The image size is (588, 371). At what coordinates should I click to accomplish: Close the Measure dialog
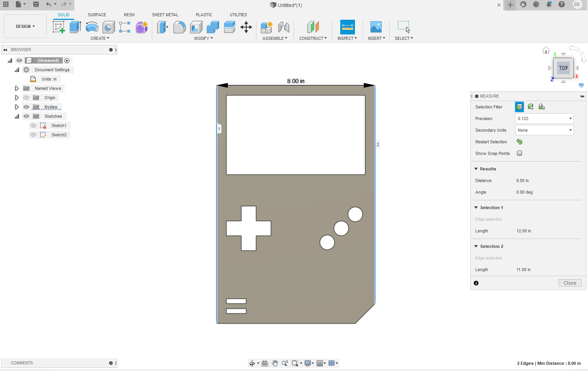coord(570,283)
